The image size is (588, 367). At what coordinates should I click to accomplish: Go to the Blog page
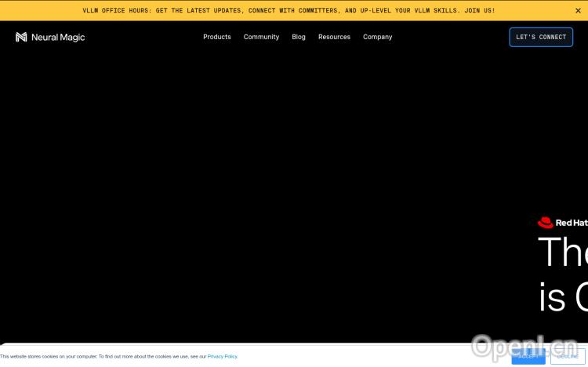coord(299,37)
